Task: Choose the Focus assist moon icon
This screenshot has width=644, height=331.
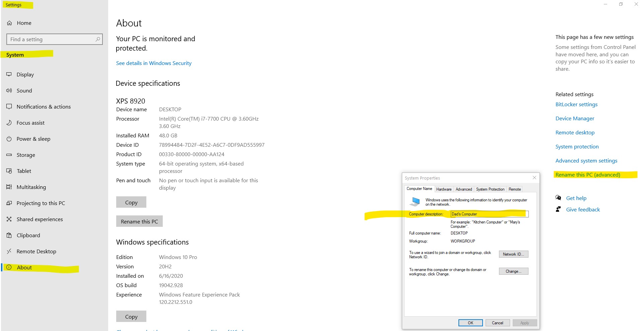Action: coord(9,123)
